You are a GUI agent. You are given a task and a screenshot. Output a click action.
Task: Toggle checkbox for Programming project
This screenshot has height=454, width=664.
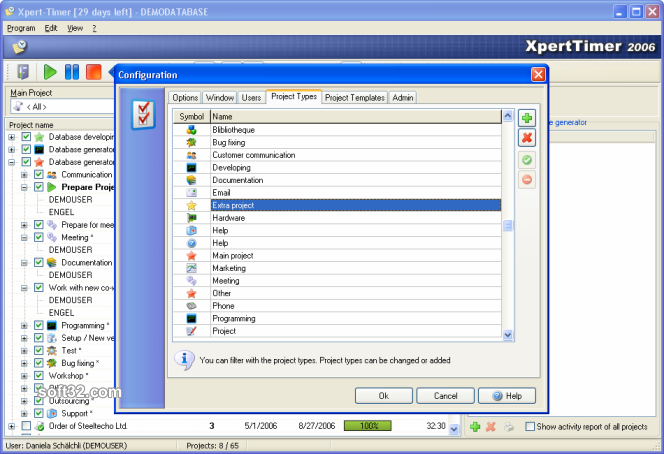click(x=39, y=325)
